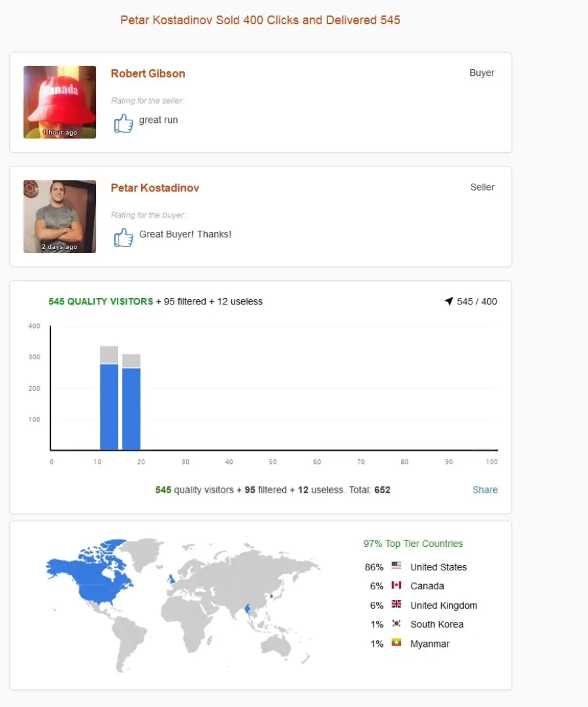Image resolution: width=588 pixels, height=707 pixels.
Task: Select the first blue bar in chart
Action: pos(109,406)
